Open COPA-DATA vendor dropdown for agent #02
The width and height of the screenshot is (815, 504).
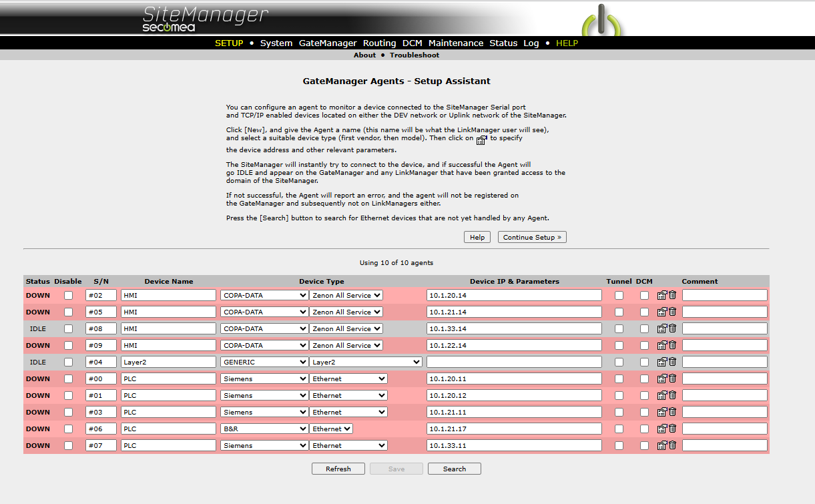[264, 295]
